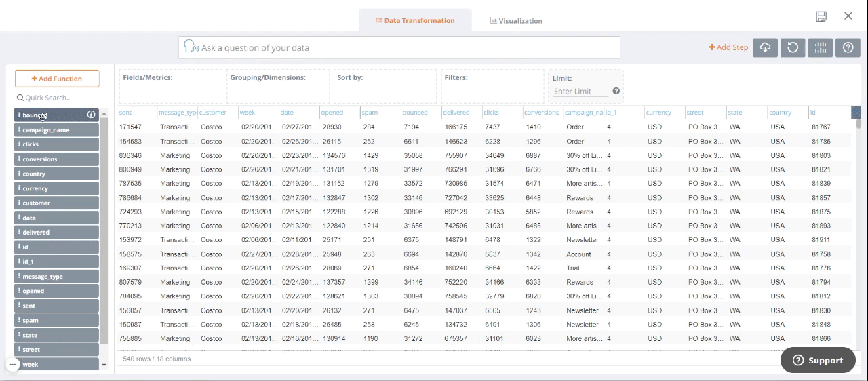Click the limit help question mark icon
The width and height of the screenshot is (868, 381).
pos(616,91)
